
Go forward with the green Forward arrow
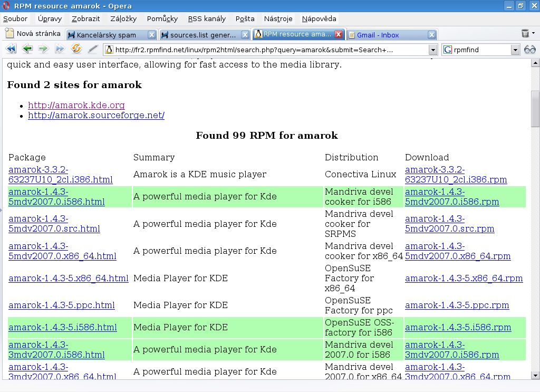point(43,49)
